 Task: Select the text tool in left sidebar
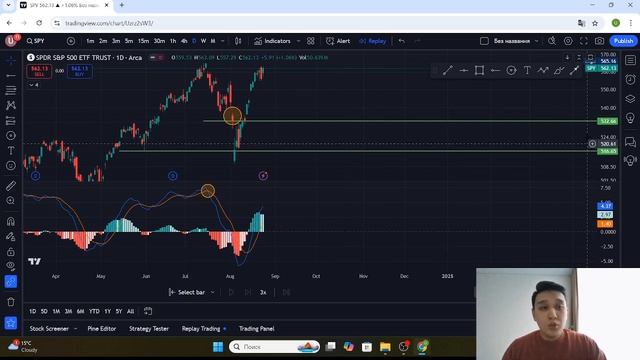pyautogui.click(x=11, y=151)
